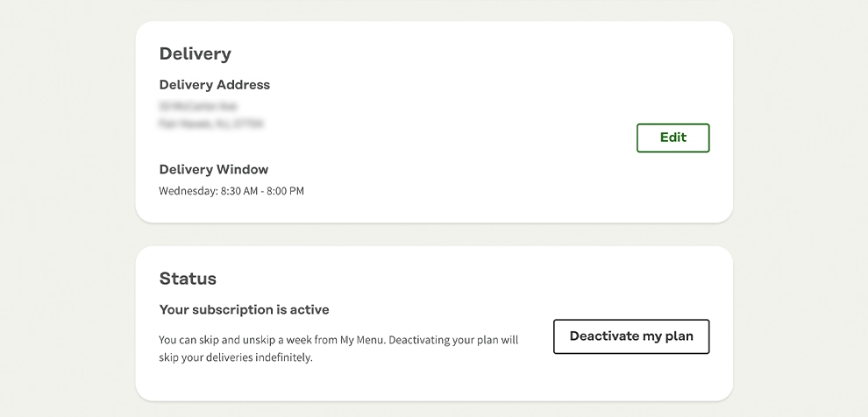Click the second blurred address line
Screen dimensions: 868x417
pos(210,124)
